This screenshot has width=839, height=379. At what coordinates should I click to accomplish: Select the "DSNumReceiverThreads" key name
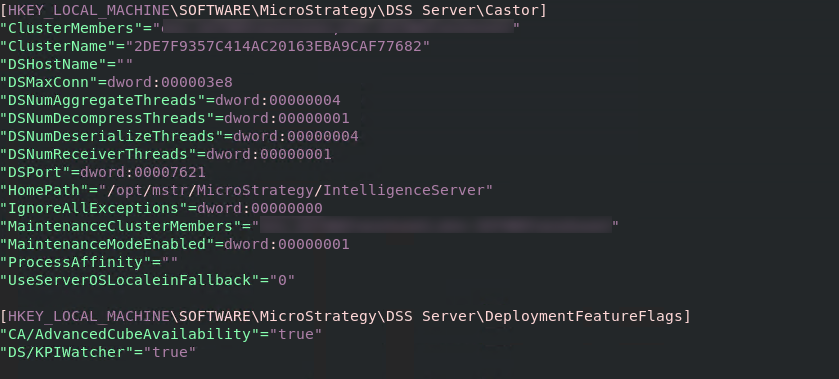click(x=98, y=154)
